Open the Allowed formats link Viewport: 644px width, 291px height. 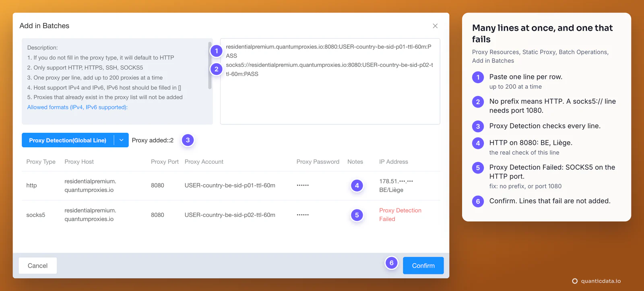pos(77,107)
